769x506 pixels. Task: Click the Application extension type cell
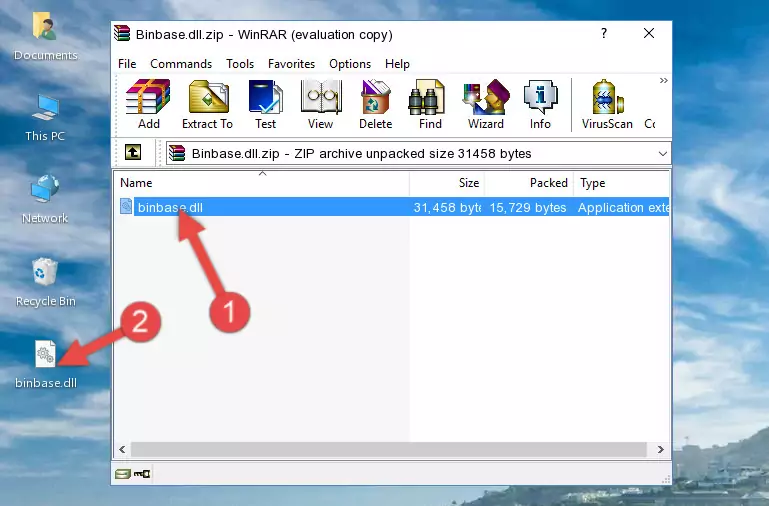[x=623, y=207]
